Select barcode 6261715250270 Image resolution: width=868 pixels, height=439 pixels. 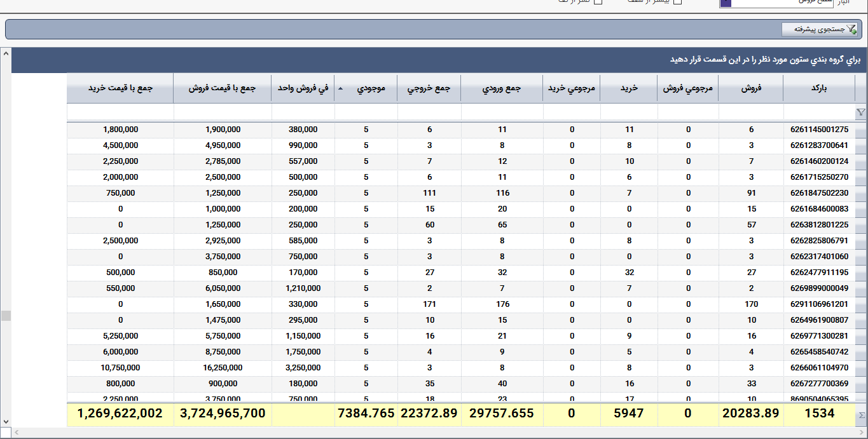819,177
